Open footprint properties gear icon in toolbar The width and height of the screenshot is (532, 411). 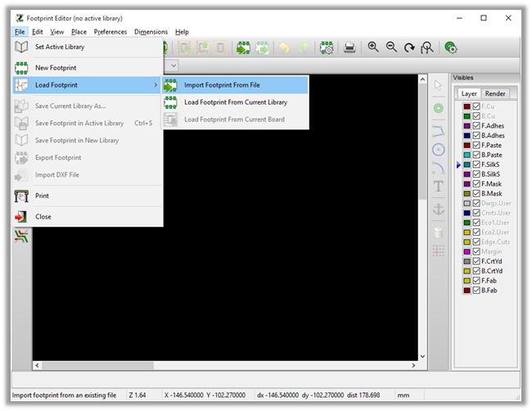point(327,47)
